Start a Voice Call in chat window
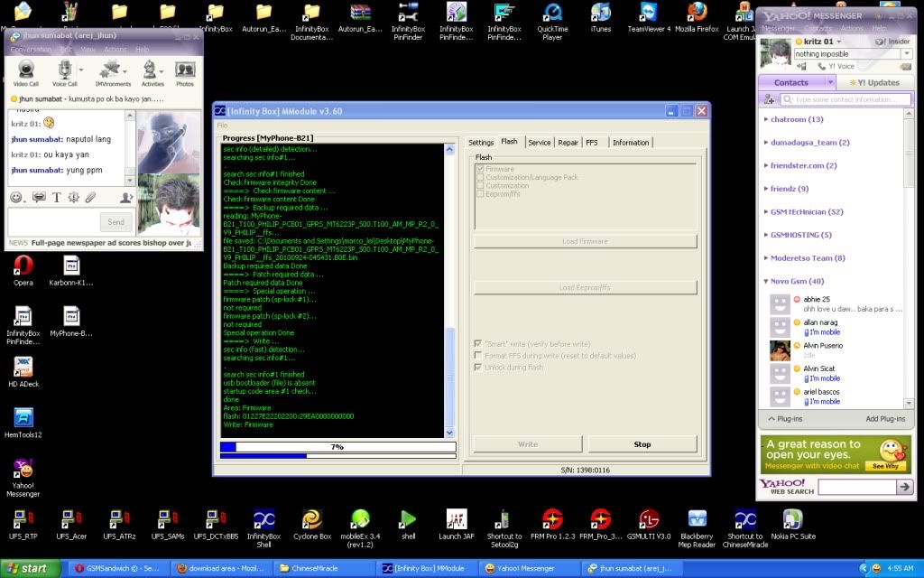 tap(65, 74)
